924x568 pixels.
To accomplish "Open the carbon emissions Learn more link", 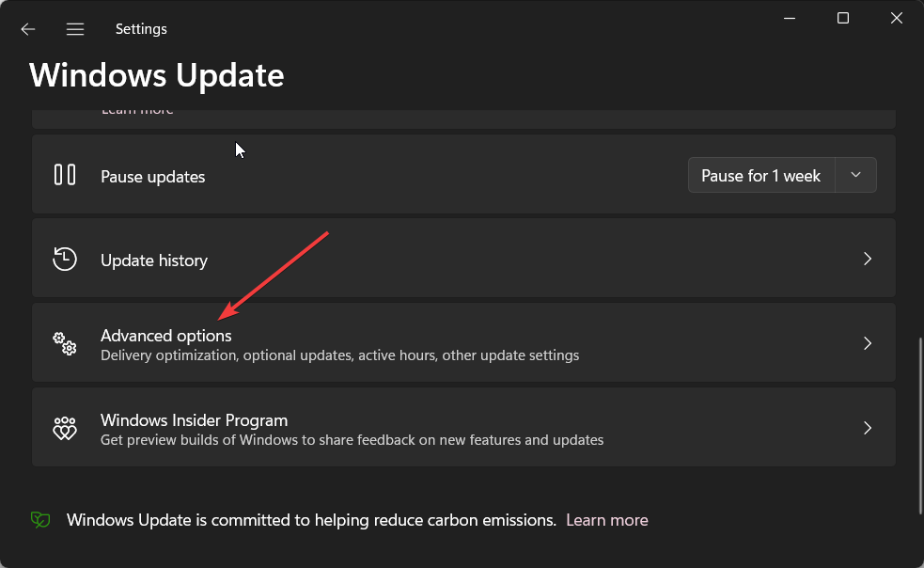I will 607,520.
